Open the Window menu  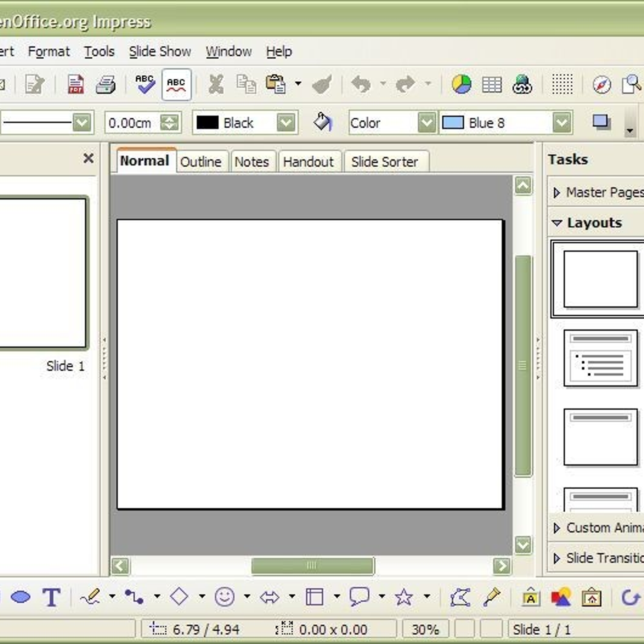point(229,52)
